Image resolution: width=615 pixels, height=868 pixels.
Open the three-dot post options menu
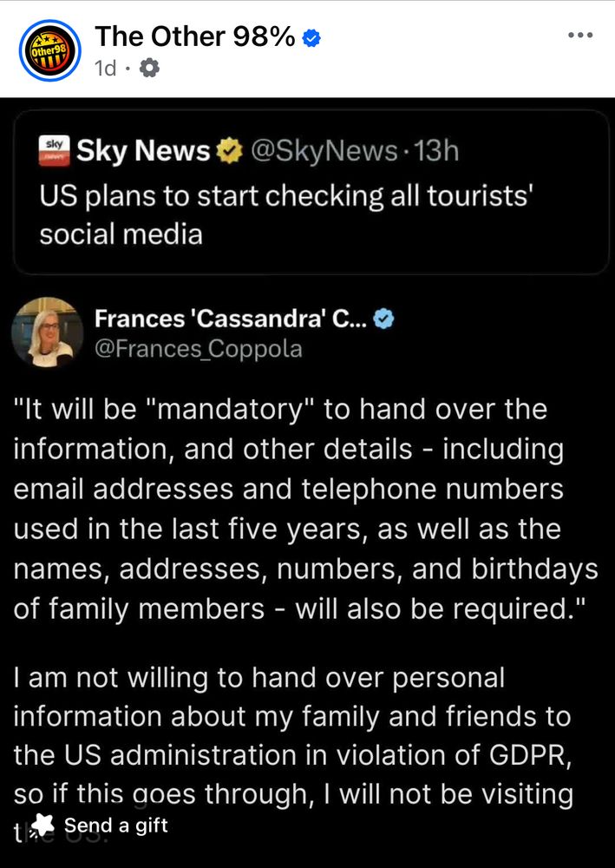click(580, 35)
